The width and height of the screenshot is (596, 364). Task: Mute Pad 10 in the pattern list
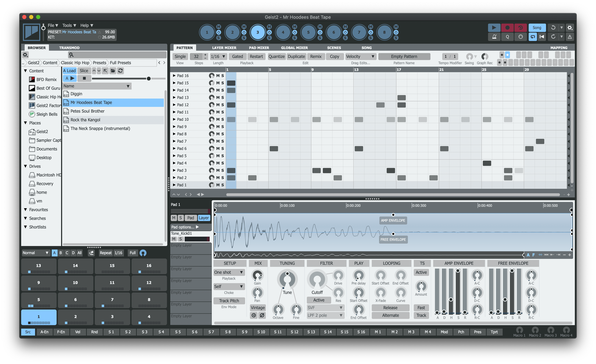pos(218,120)
